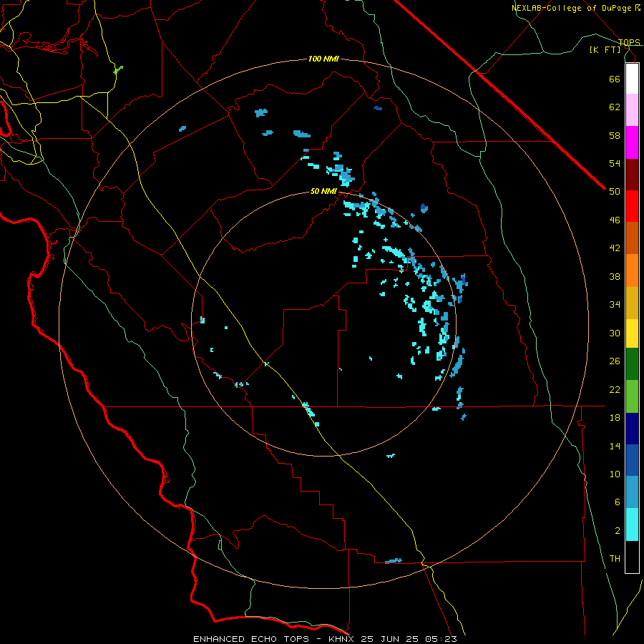
Task: Pick the light blue legend swatch
Action: point(632,492)
